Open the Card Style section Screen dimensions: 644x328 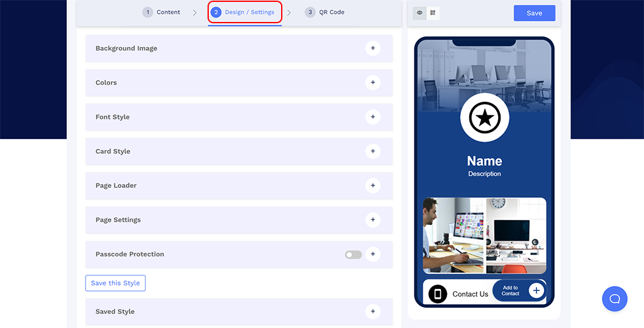[372, 151]
